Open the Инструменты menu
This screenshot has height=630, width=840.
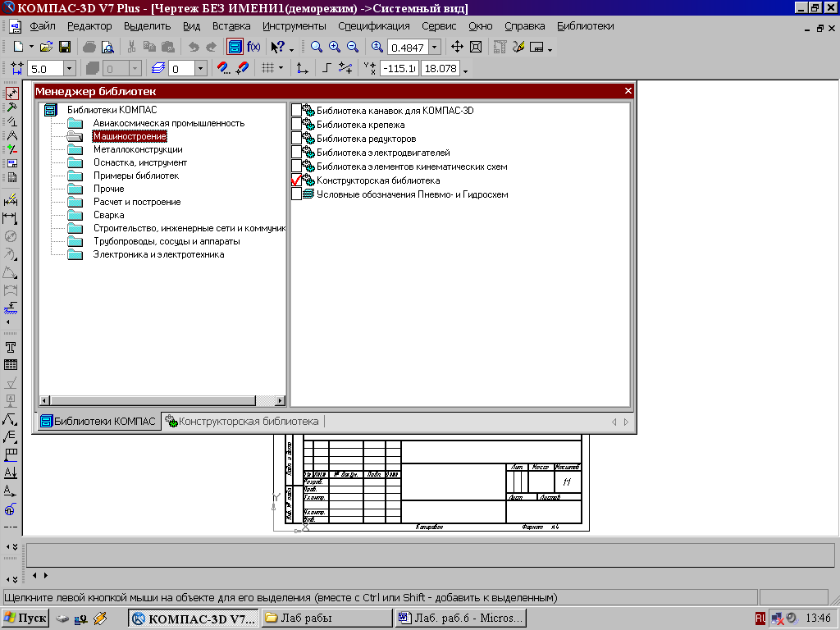pos(294,26)
